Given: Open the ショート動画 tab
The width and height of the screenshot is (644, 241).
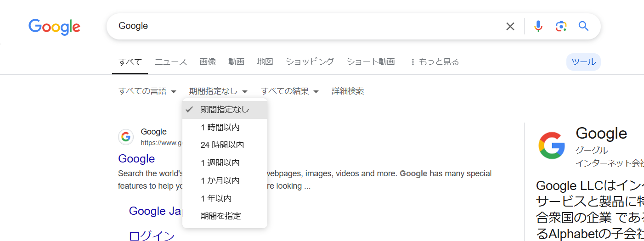Looking at the screenshot, I should [x=370, y=62].
